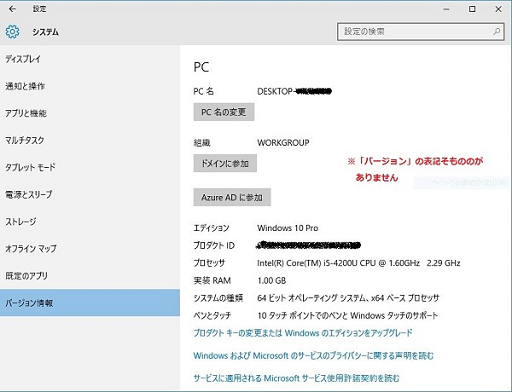Close the settings window
Screen dimensions: 512x392
tap(498, 9)
